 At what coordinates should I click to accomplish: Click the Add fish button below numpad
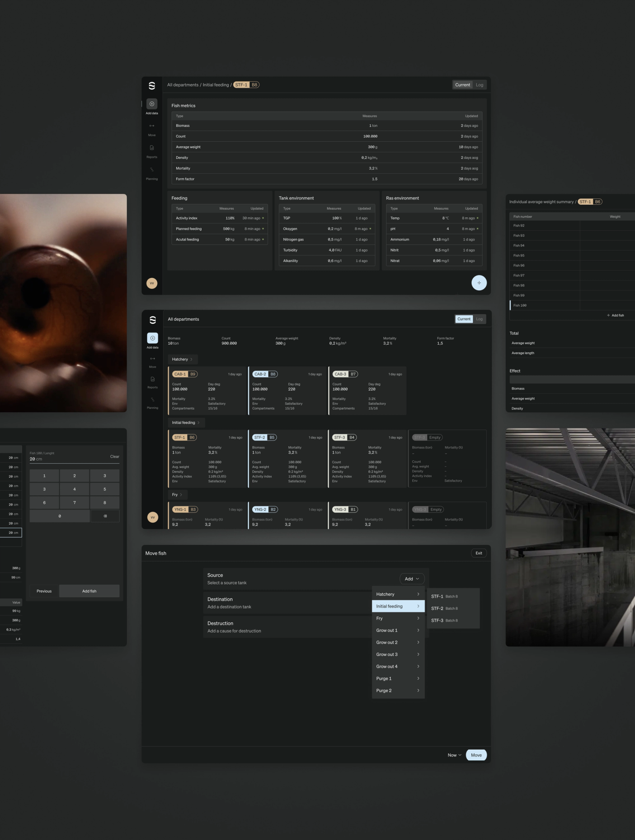(89, 591)
